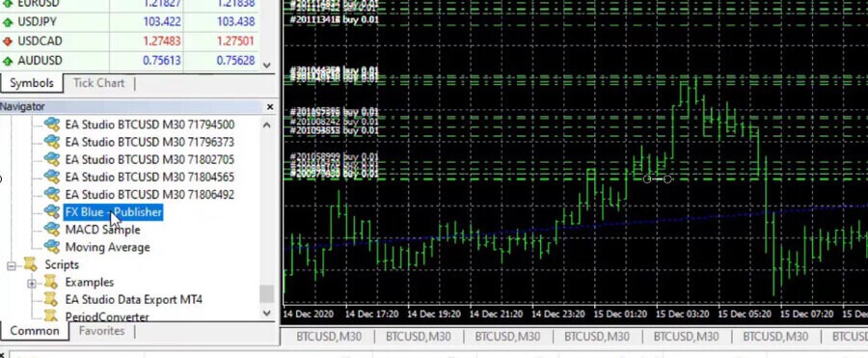Click USDCAD ask price 1.27501
Viewport: 868px width, 358px height.
pyautogui.click(x=235, y=41)
